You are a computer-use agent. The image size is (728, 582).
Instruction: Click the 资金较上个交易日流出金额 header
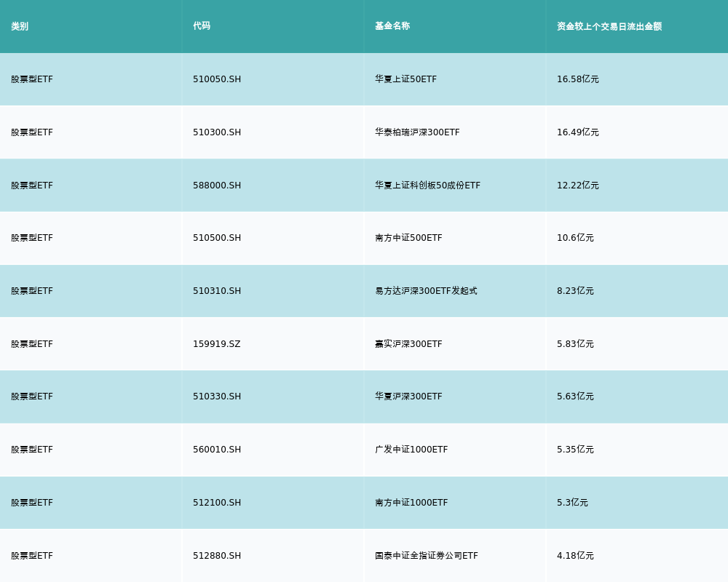(x=609, y=26)
